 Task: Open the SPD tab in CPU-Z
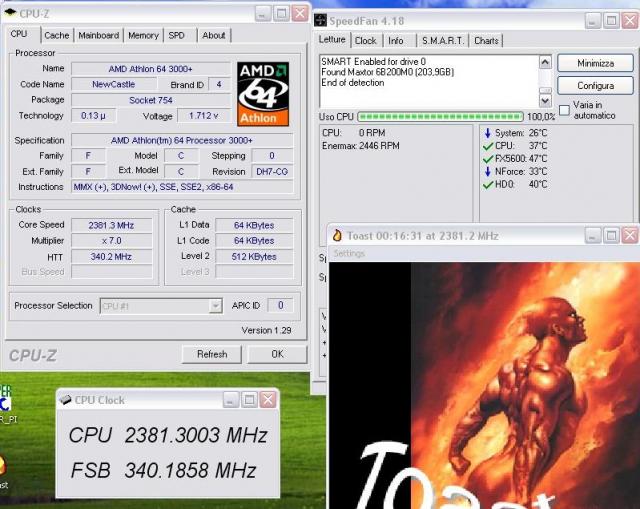point(177,36)
